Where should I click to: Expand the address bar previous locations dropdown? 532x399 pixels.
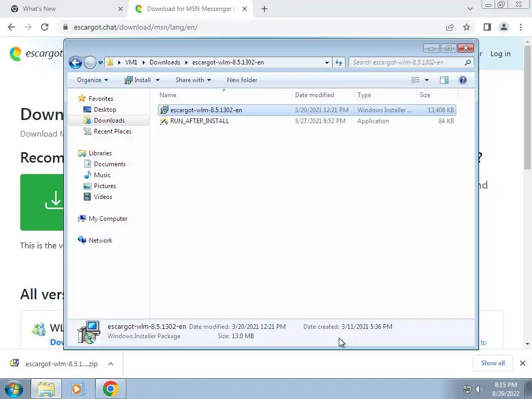pyautogui.click(x=327, y=62)
